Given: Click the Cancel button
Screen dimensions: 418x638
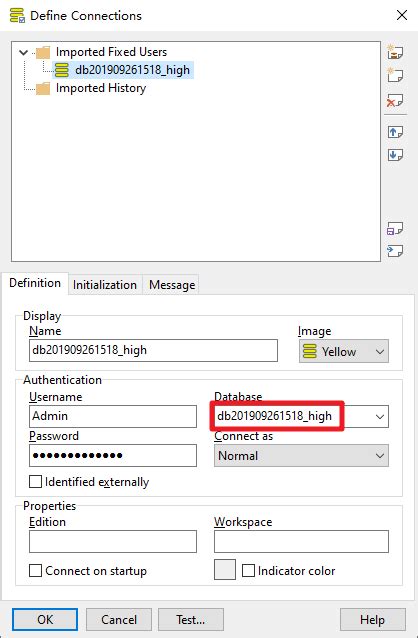Looking at the screenshot, I should pyautogui.click(x=119, y=620).
